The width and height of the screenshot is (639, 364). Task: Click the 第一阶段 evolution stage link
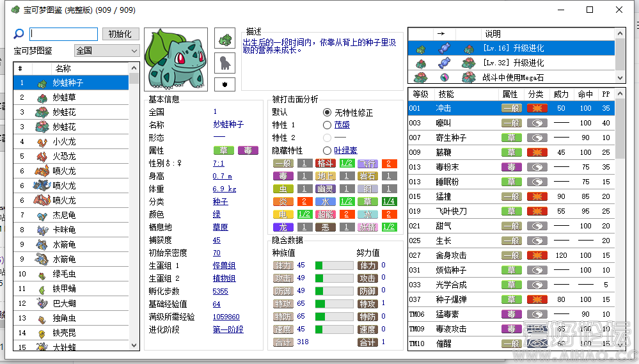click(x=228, y=329)
